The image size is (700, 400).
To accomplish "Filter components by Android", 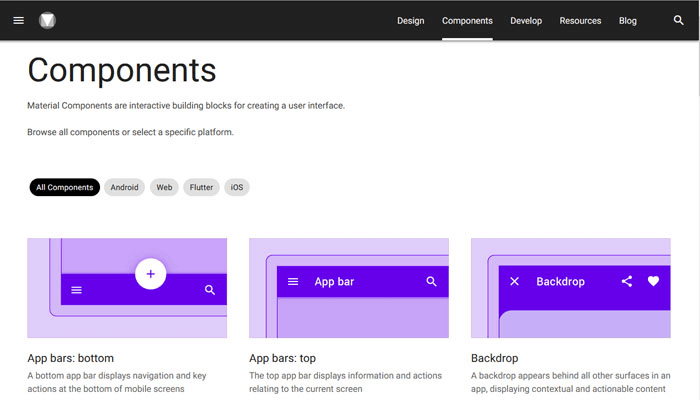I will click(x=125, y=188).
